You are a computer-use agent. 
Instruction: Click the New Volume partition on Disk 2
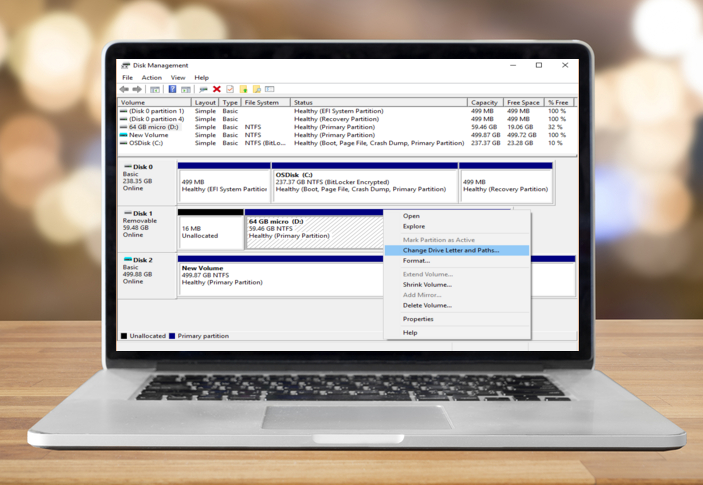[280, 277]
